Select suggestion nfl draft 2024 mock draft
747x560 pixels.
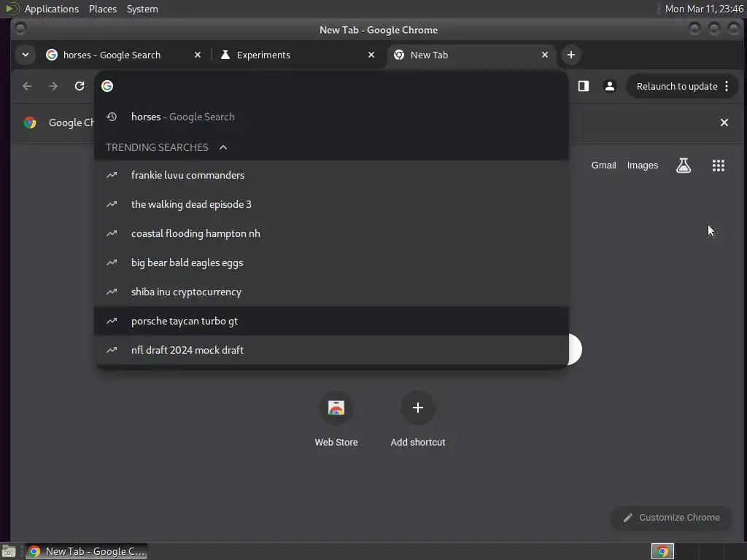coord(331,350)
